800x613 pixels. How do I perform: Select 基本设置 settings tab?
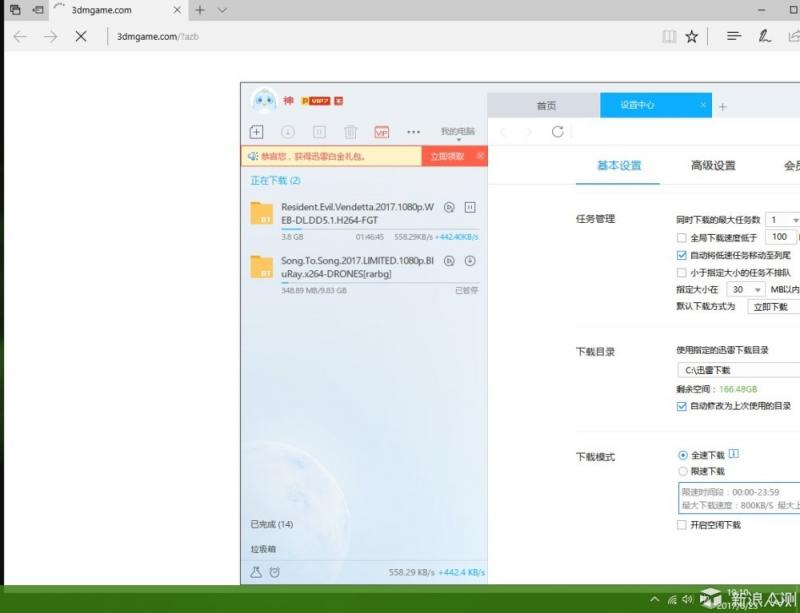coord(618,165)
